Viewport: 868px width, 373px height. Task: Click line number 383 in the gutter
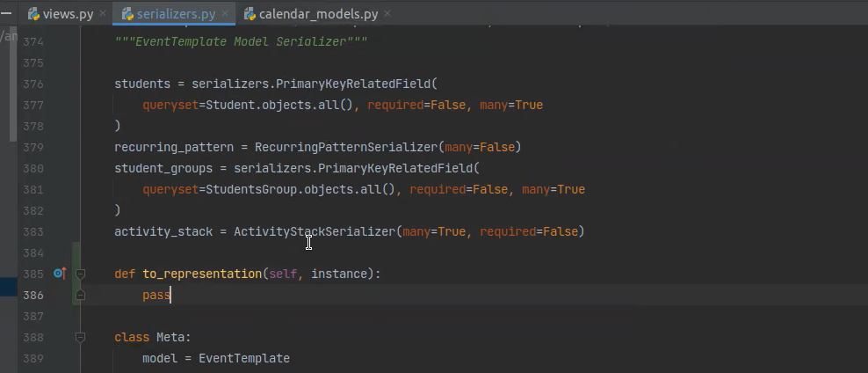(x=33, y=231)
